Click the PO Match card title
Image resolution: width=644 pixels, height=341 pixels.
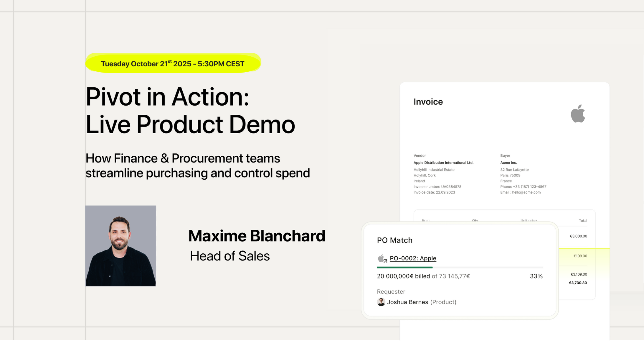(x=394, y=240)
